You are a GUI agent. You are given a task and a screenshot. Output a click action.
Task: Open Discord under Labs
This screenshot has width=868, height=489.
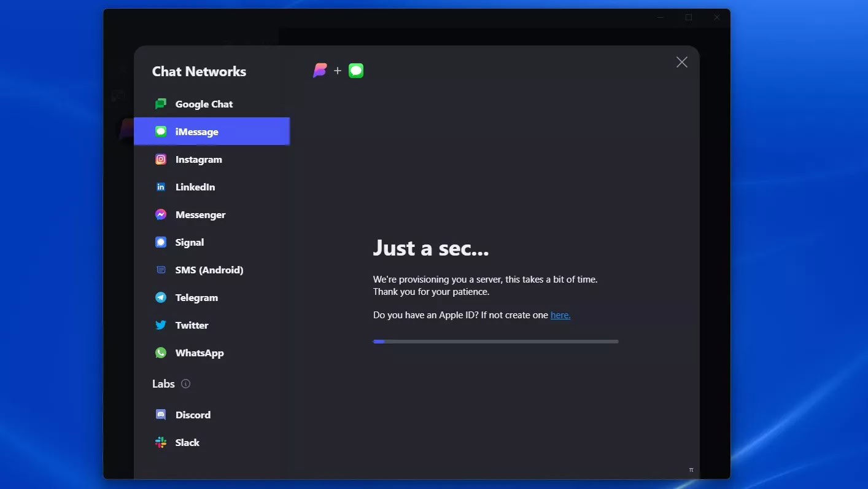coord(212,415)
